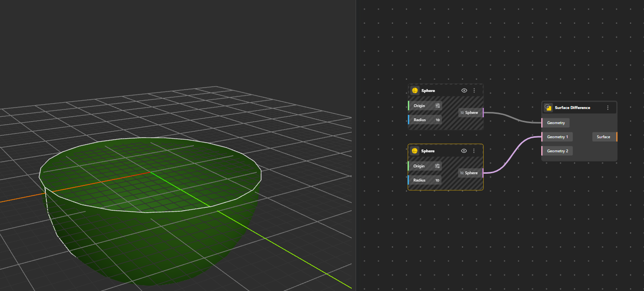Open the top Sphere node's three-dot menu
This screenshot has width=644, height=291.
474,91
